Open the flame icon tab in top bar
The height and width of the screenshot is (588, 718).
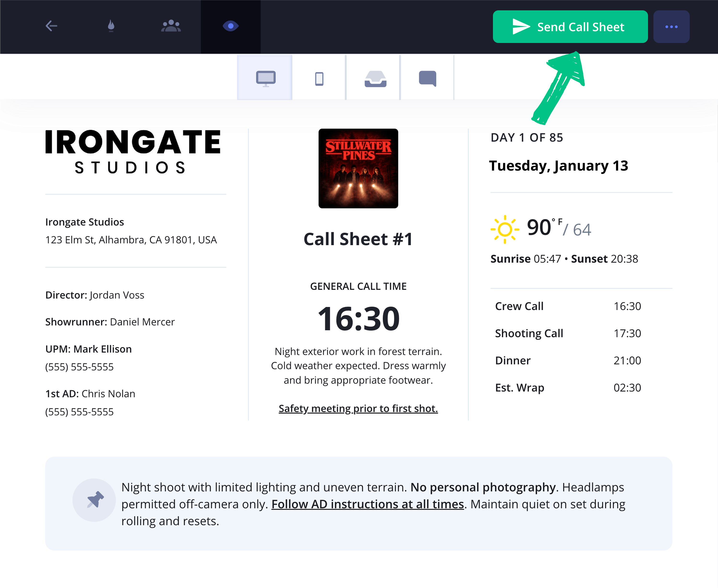click(x=111, y=26)
